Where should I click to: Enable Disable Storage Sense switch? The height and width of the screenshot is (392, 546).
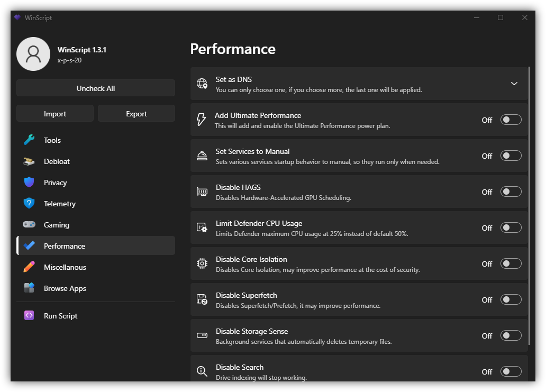[x=511, y=335]
